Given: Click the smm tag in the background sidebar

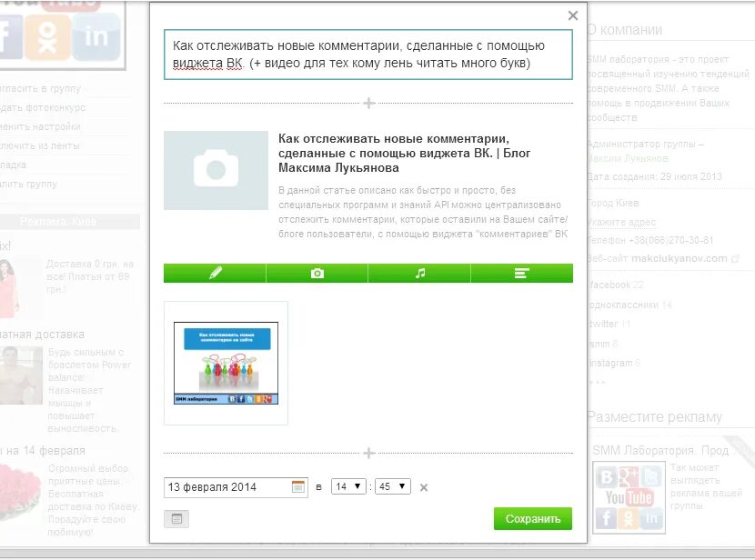Looking at the screenshot, I should point(599,344).
